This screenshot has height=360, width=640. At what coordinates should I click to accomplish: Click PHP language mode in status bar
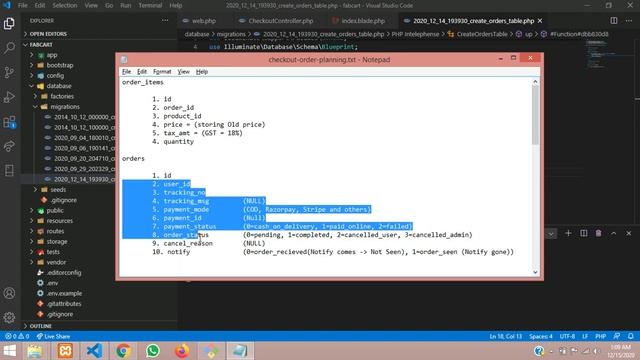600,336
